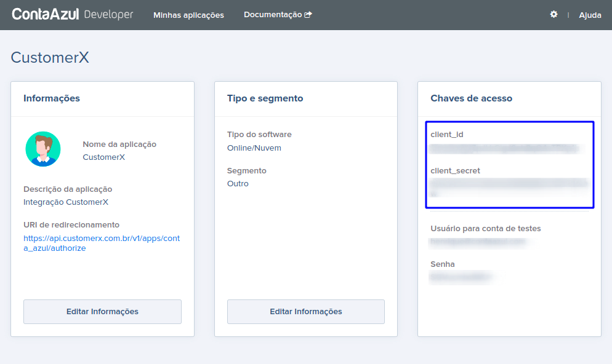Select the blurred client_secret value
This screenshot has height=364, width=612.
pos(509,188)
